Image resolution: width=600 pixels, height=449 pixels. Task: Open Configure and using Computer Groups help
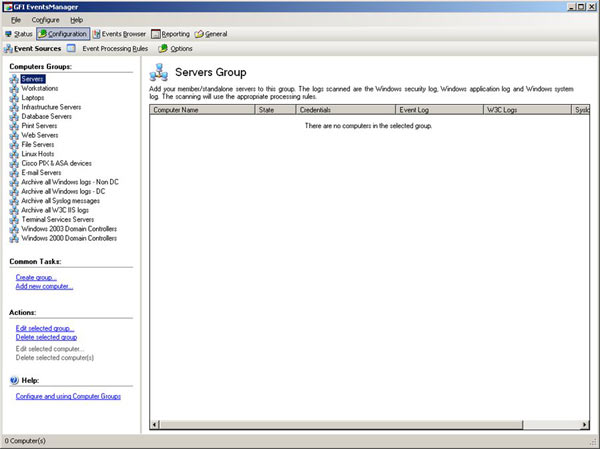coord(68,396)
